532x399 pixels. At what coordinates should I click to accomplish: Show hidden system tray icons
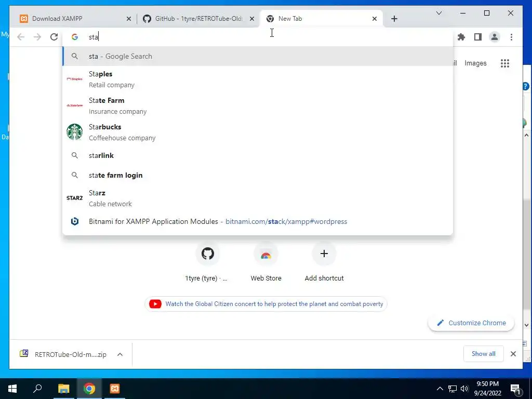tap(440, 389)
